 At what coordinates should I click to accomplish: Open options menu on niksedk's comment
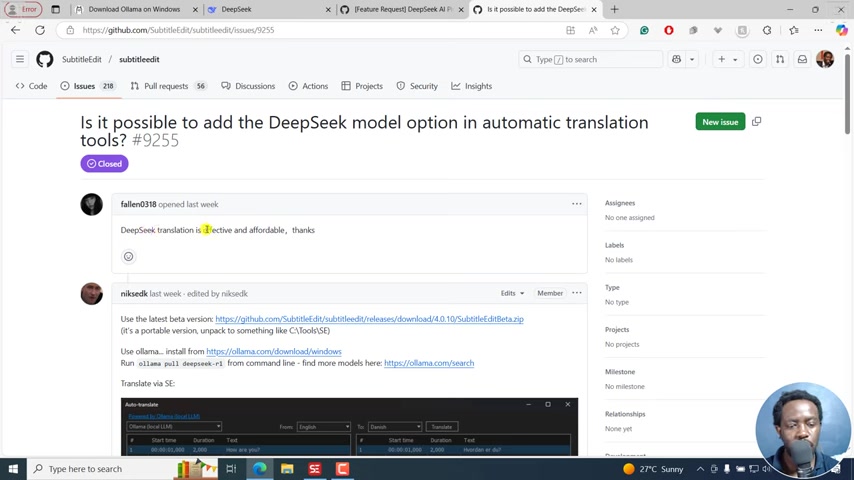577,293
